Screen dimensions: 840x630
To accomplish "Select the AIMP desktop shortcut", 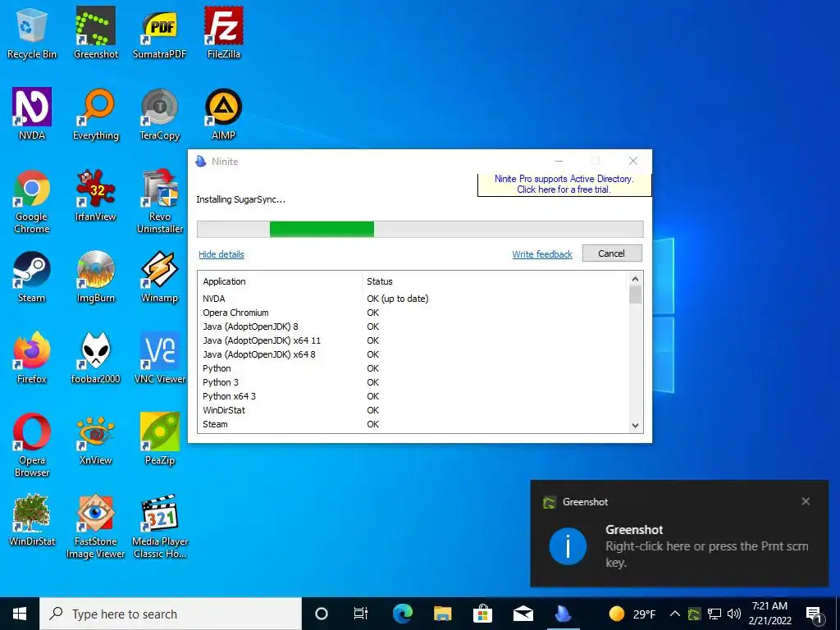I will (x=223, y=113).
